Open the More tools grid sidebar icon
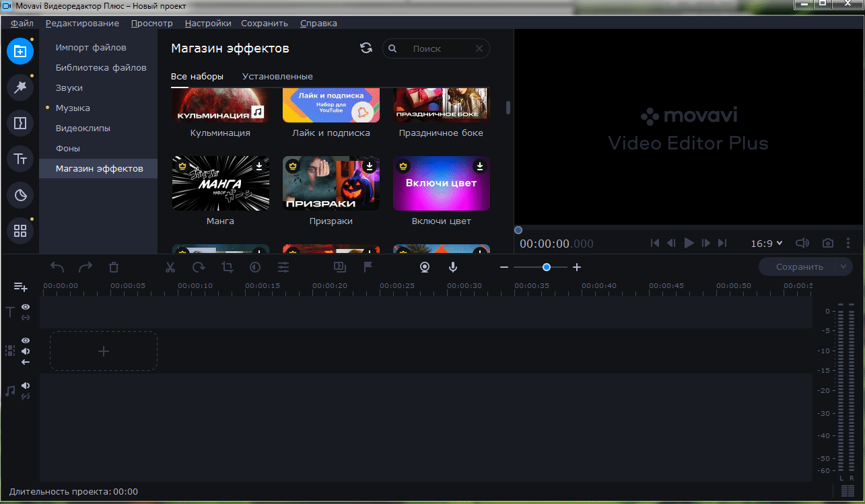Screen dimensions: 865x504 (x=20, y=231)
